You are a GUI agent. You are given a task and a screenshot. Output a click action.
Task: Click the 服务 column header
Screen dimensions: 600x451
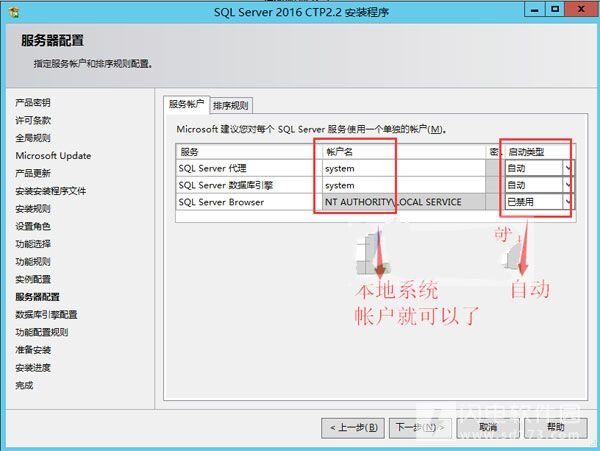(249, 152)
